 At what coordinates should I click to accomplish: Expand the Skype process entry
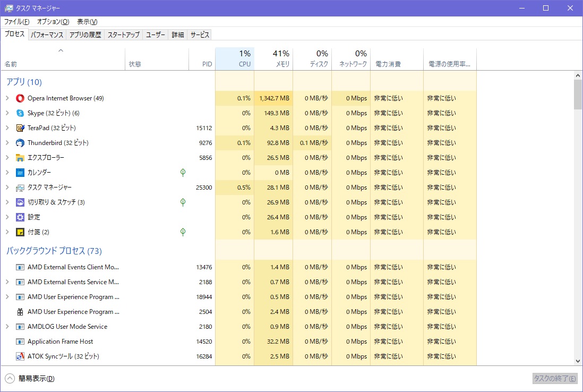tap(7, 113)
